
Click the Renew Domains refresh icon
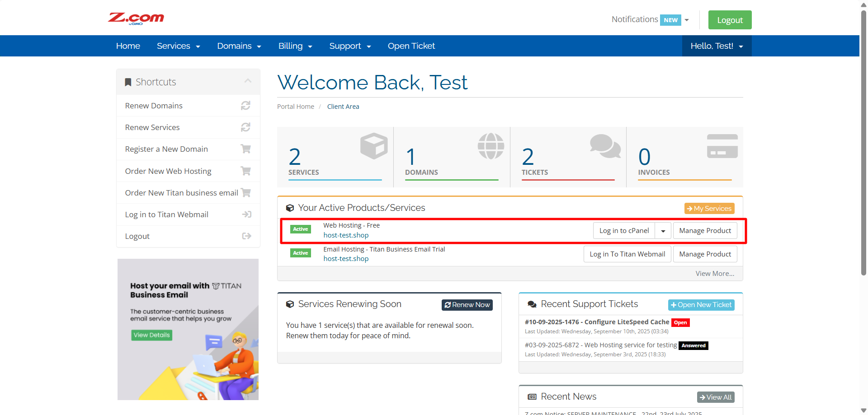tap(245, 106)
